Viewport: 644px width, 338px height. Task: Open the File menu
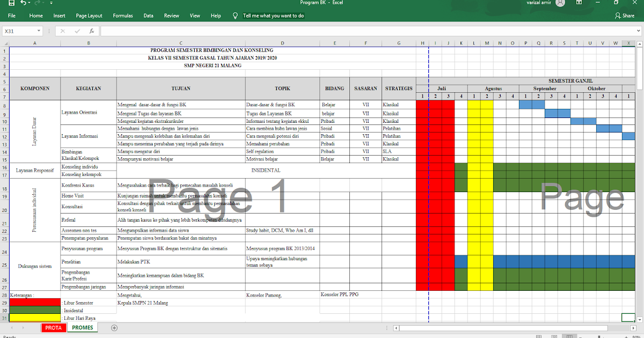click(x=12, y=16)
